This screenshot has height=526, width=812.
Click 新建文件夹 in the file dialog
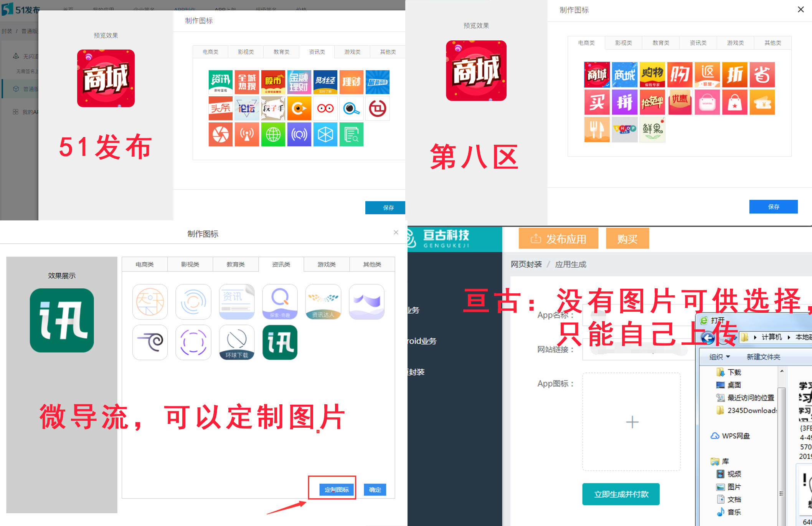click(763, 357)
